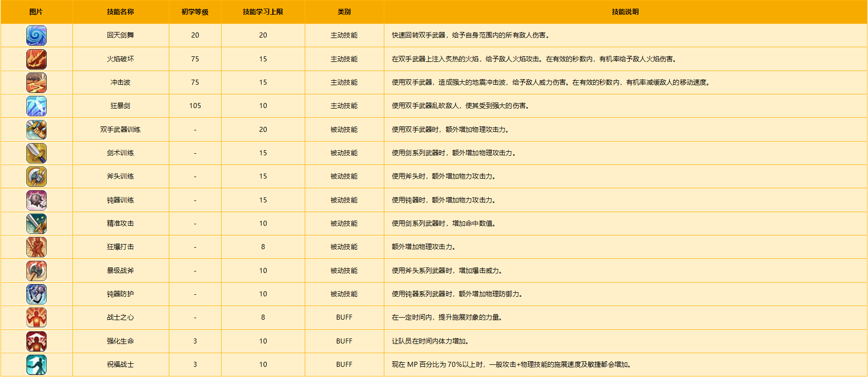Image resolution: width=868 pixels, height=377 pixels.
Task: Click the 初学等级 column header
Action: pyautogui.click(x=195, y=12)
